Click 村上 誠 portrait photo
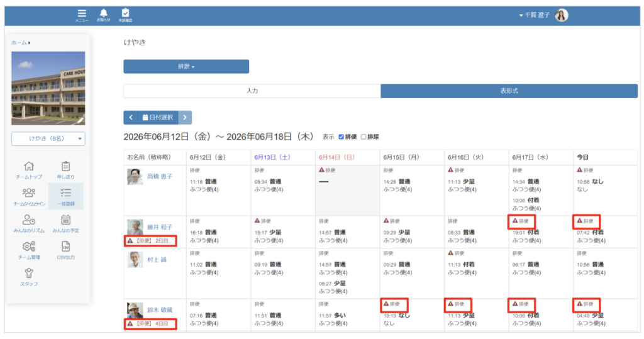This screenshot has width=644, height=339. pos(135,260)
